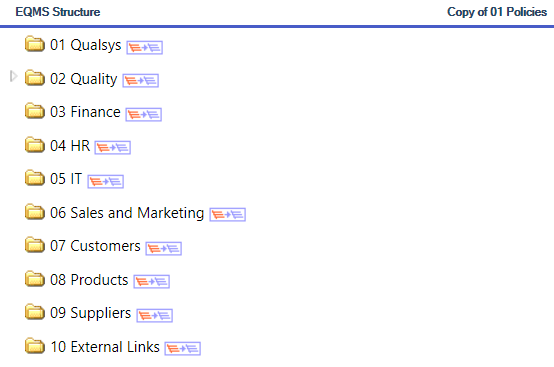Select the 04 HR folder label
Image resolution: width=554 pixels, height=367 pixels.
pos(70,146)
